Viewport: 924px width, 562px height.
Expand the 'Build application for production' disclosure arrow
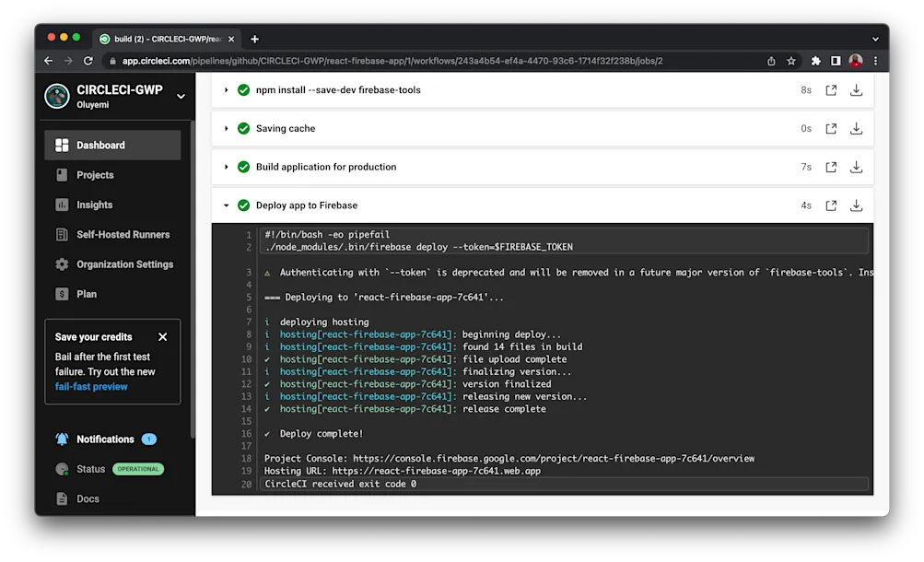point(226,167)
